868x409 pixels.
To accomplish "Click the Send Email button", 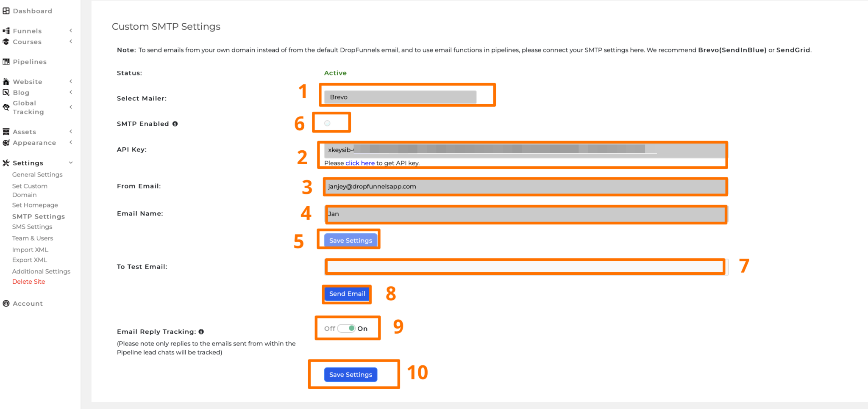I will pyautogui.click(x=346, y=294).
